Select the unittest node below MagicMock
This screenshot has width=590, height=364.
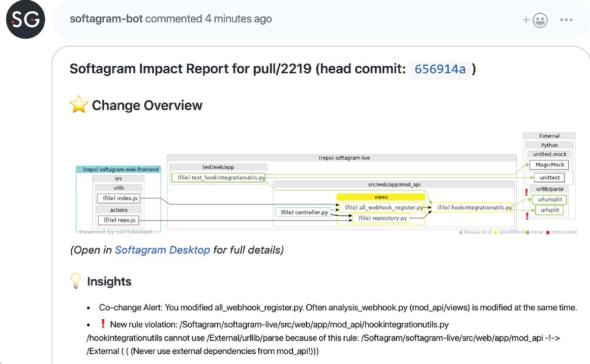coord(549,178)
